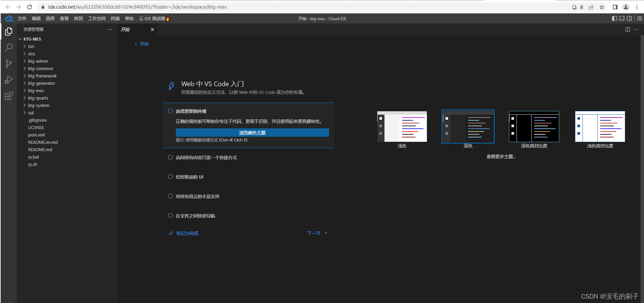
Task: Select the 选择想要的外观 radio step
Action: pyautogui.click(x=171, y=111)
